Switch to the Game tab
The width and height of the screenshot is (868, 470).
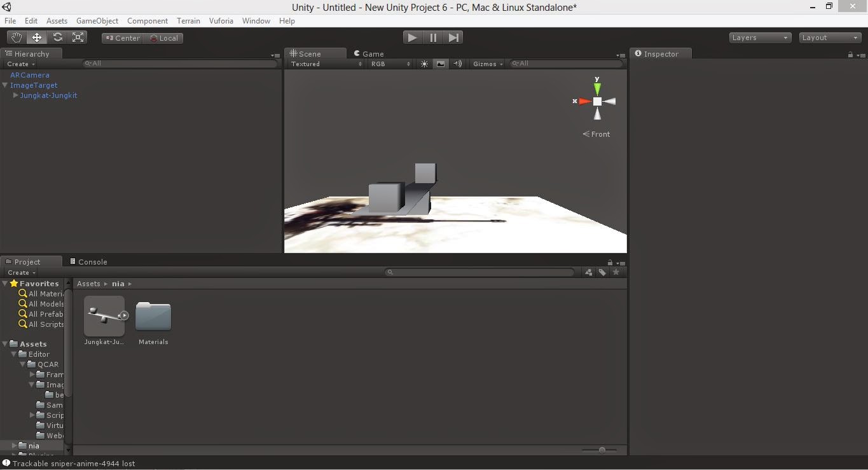(369, 53)
